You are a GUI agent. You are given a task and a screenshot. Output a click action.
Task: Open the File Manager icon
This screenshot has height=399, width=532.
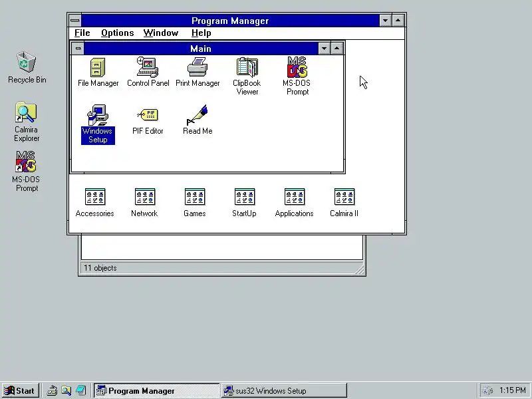tap(98, 72)
